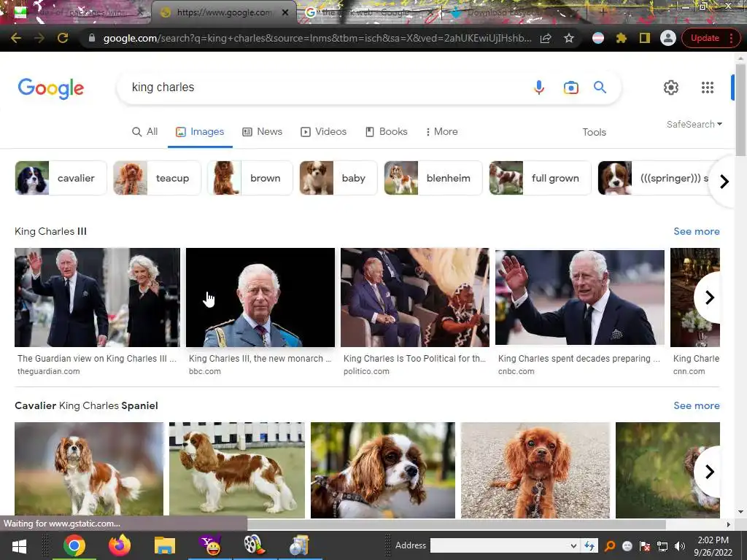Screen dimensions: 747x560
Task: Open the Politico King Charles image
Action: (x=414, y=297)
